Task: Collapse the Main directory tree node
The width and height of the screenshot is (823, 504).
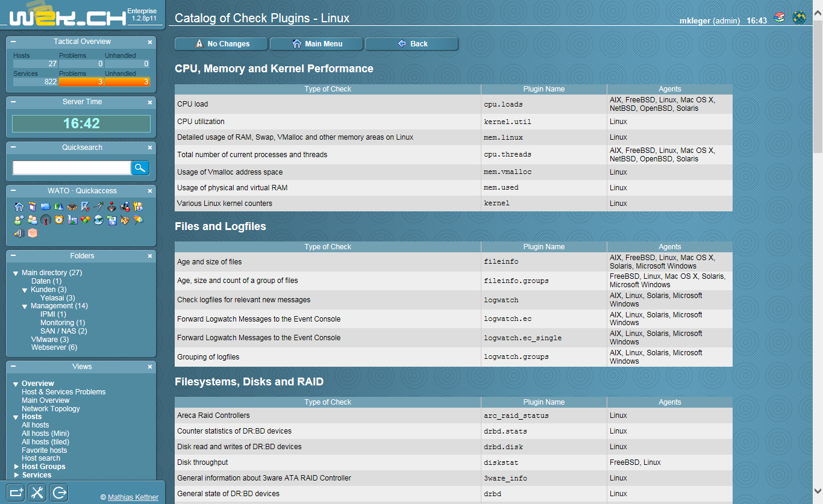Action: 16,273
